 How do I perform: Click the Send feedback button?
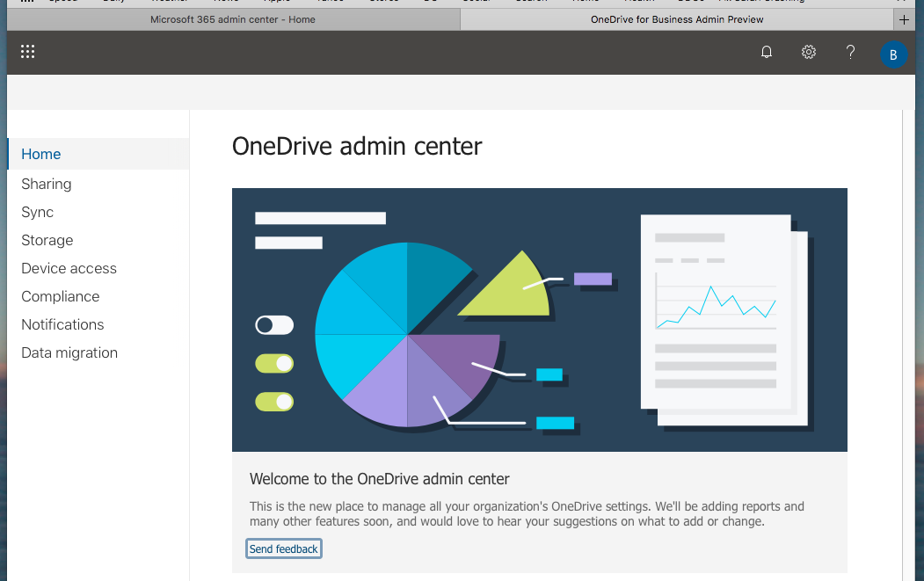pos(283,548)
